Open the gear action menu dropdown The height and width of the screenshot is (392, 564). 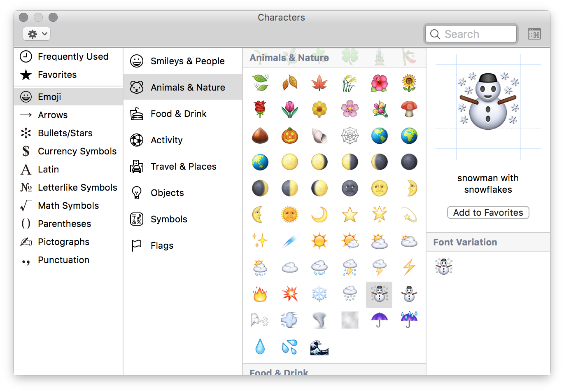[x=37, y=34]
